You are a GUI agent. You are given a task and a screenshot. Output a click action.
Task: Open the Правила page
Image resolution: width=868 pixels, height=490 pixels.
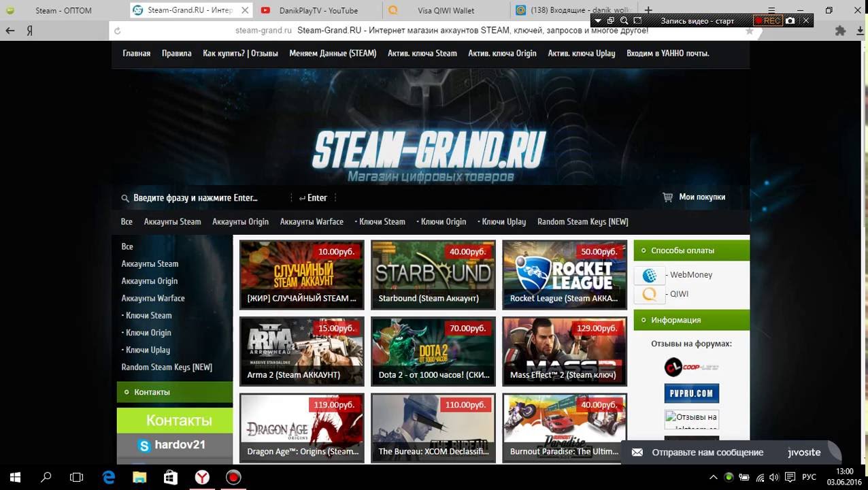[176, 53]
